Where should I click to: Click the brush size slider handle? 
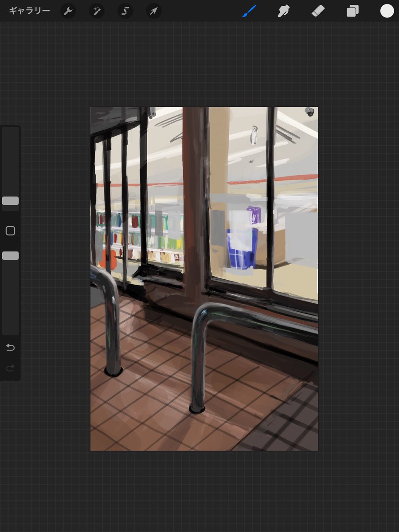[10, 201]
